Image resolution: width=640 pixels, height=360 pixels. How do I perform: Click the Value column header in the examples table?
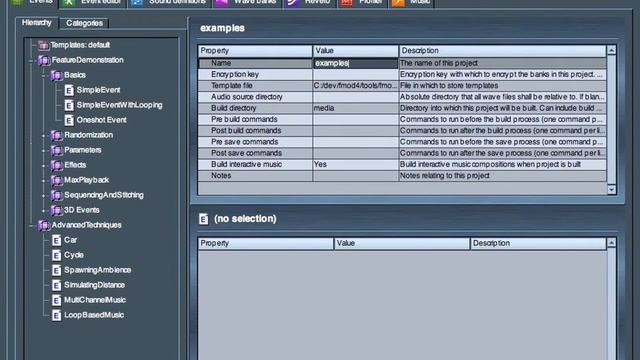pos(356,51)
